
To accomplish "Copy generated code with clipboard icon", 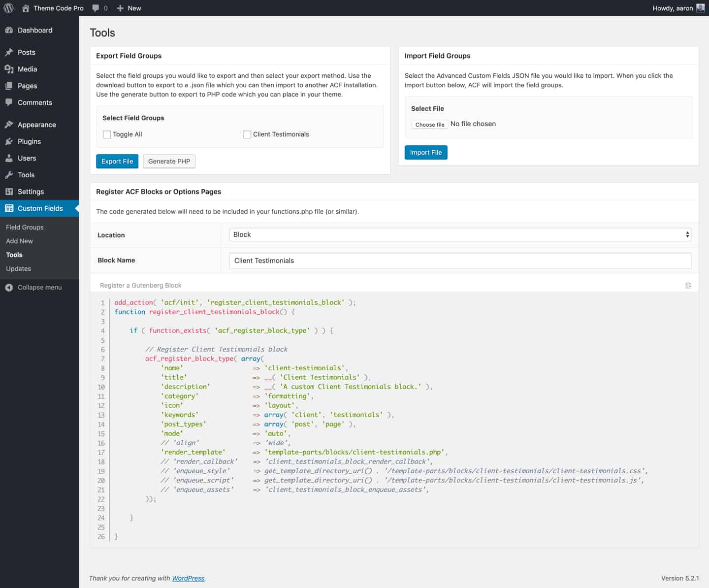I will pyautogui.click(x=688, y=286).
